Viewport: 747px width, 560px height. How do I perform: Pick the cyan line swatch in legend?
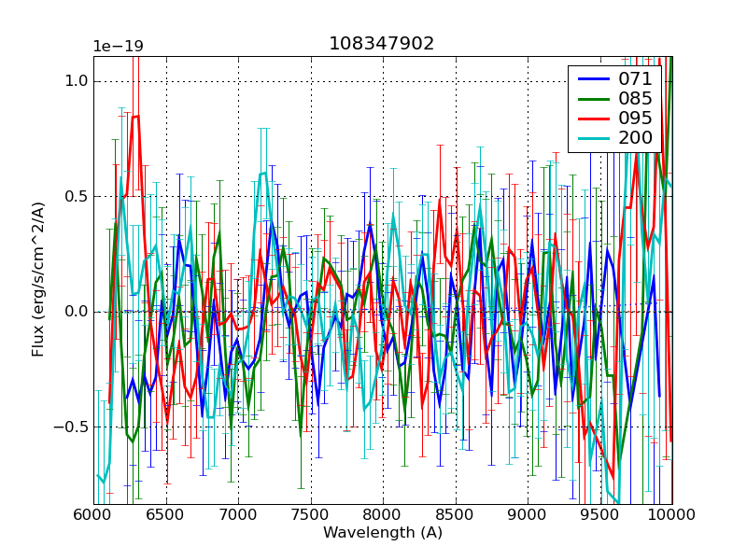click(x=593, y=139)
